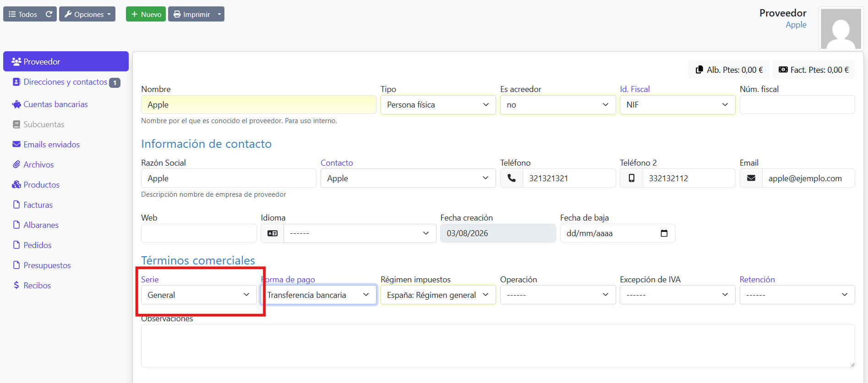Click the document icon beside Facturas
Screen dimensions: 868x383
tap(16, 205)
